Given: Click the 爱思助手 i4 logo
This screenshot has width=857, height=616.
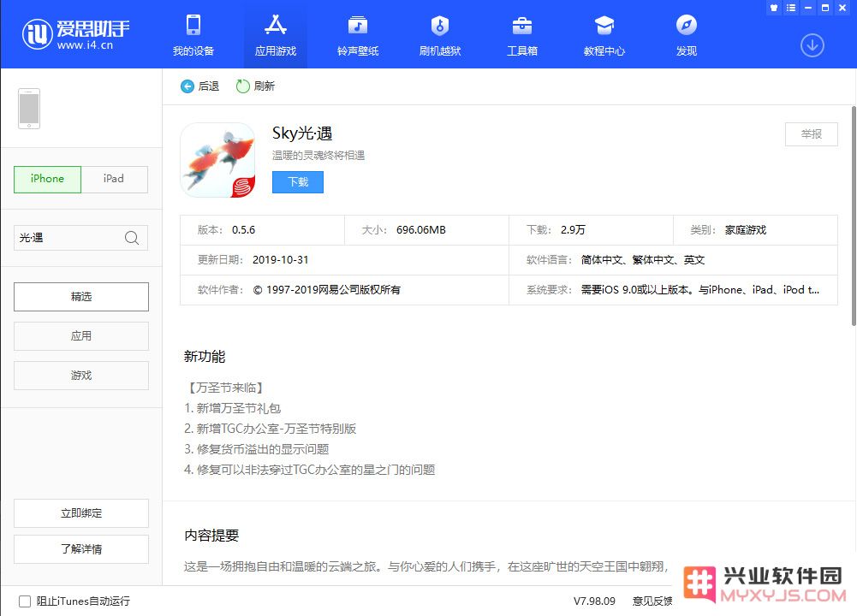Looking at the screenshot, I should point(75,34).
